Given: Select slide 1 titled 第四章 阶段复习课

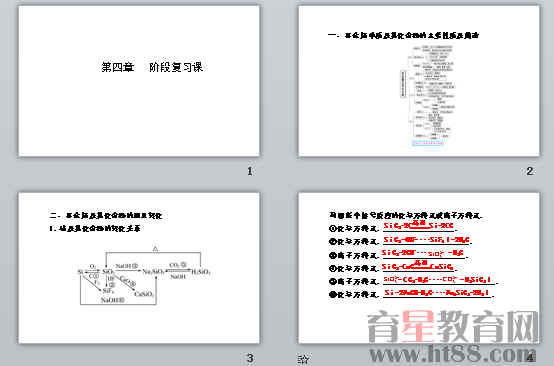Looking at the screenshot, I should tap(139, 81).
